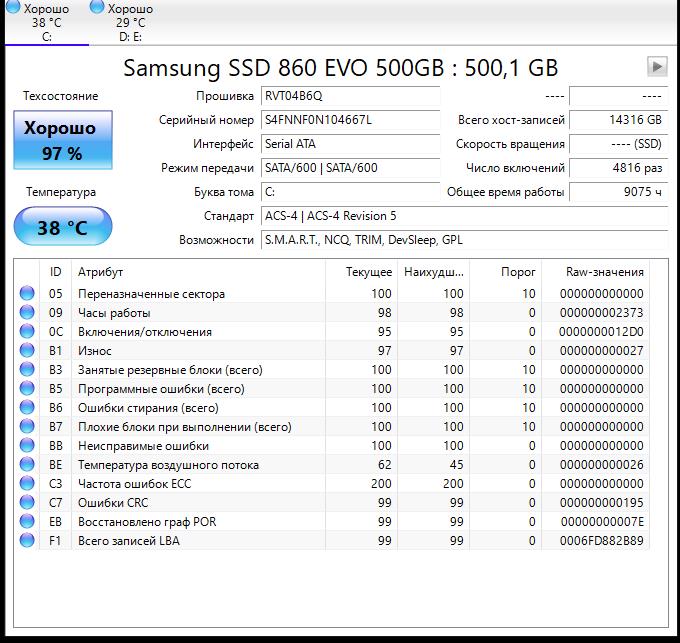Screen dimensions: 680x643
Task: Click raw value 0000000012D0
Action: [x=602, y=332]
